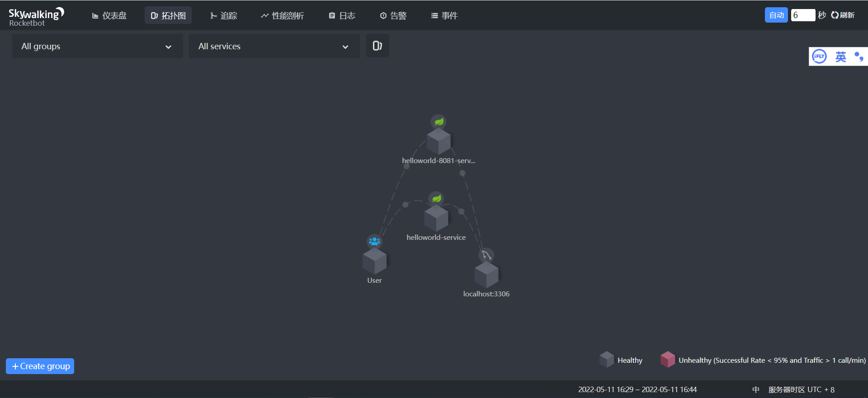868x398 pixels.
Task: Click the iFLY input method icon
Action: pyautogui.click(x=819, y=56)
